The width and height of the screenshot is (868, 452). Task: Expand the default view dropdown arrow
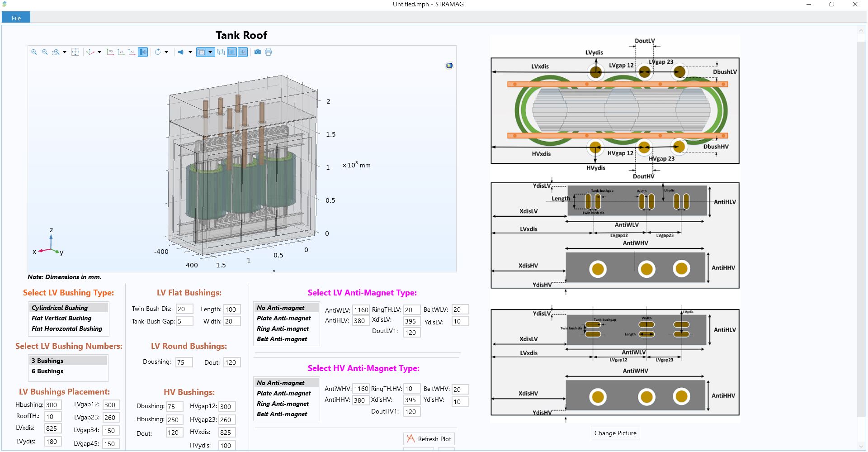coord(99,52)
